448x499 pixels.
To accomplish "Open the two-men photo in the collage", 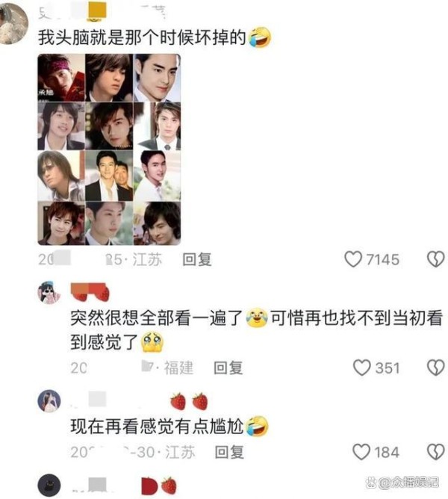I will tap(109, 176).
